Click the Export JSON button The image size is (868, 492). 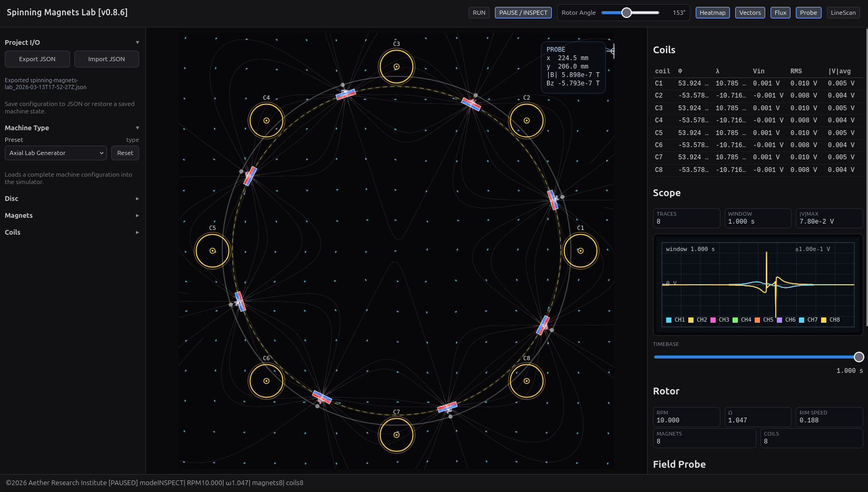click(x=37, y=59)
